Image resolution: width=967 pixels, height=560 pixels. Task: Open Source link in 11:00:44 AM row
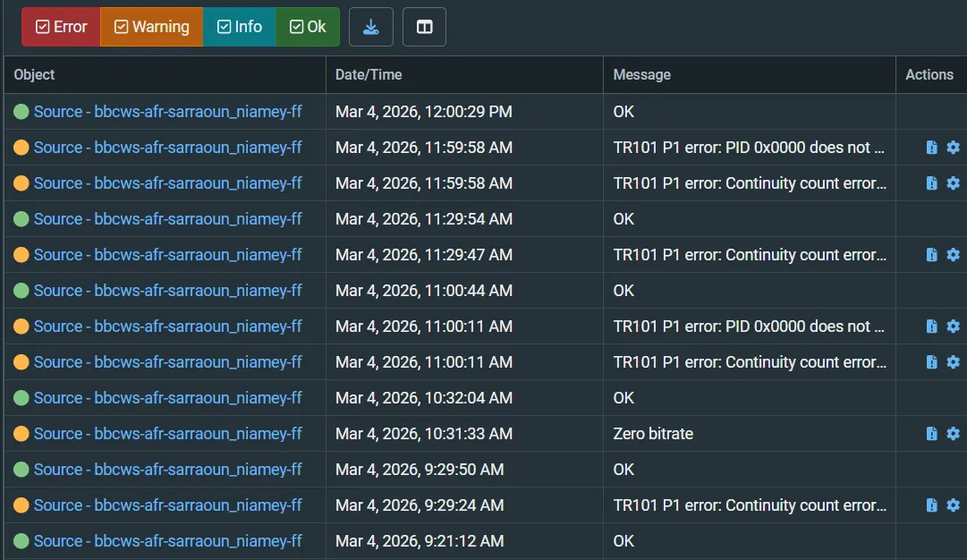click(x=168, y=291)
